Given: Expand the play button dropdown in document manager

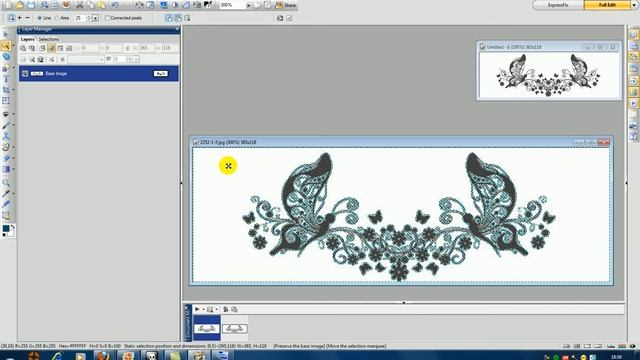Looking at the screenshot, I should [x=203, y=309].
